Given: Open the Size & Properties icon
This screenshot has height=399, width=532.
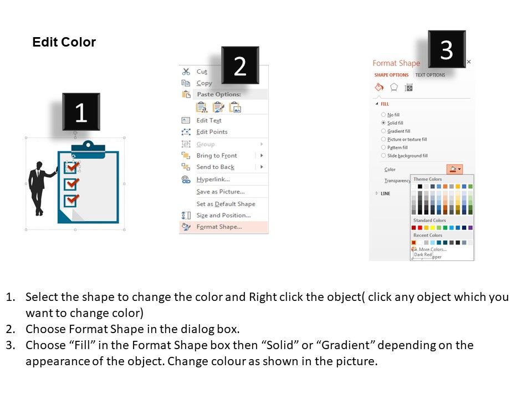Looking at the screenshot, I should [409, 87].
